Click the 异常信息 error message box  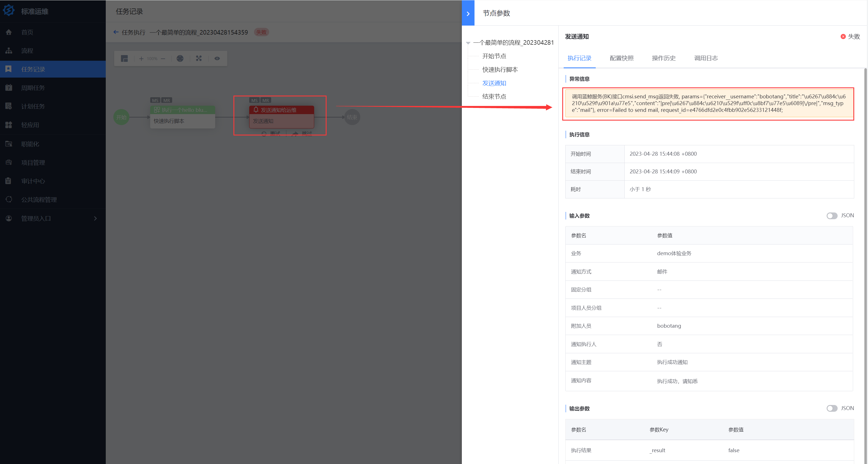[709, 103]
